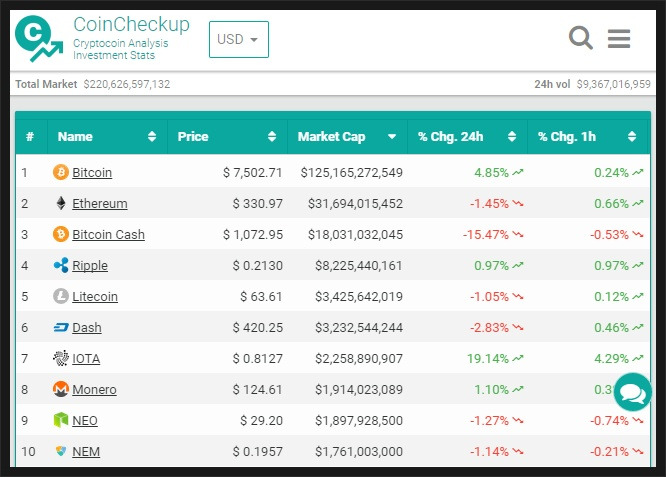Open the IOTA link

pyautogui.click(x=86, y=358)
